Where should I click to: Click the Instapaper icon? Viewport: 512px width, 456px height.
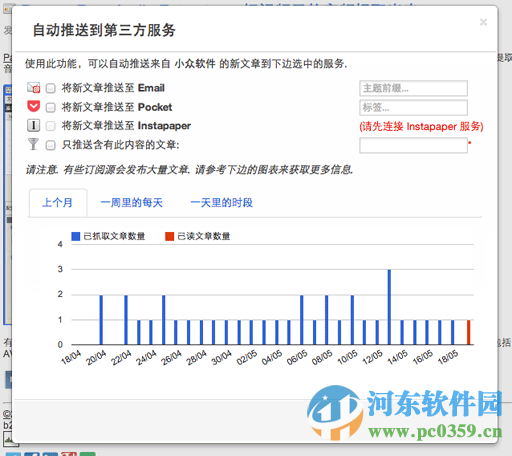point(34,126)
